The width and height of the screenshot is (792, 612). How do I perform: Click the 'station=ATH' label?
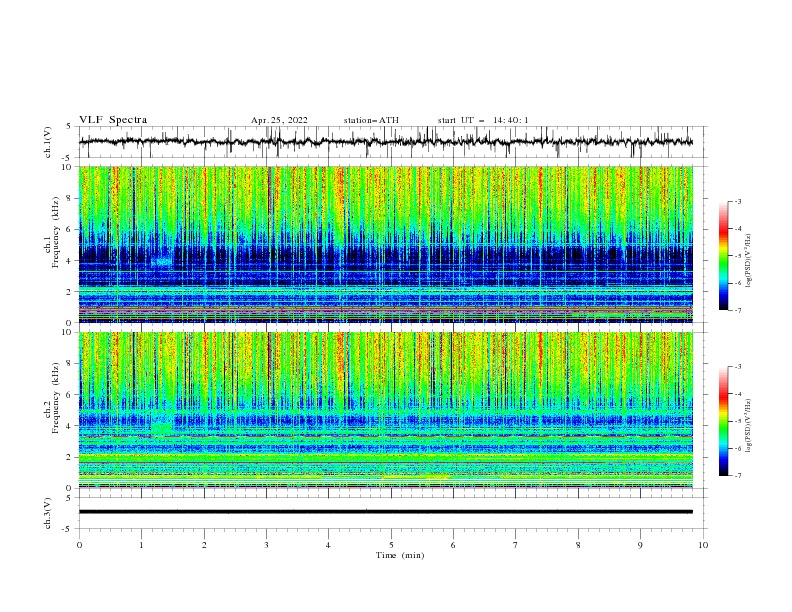coord(371,120)
